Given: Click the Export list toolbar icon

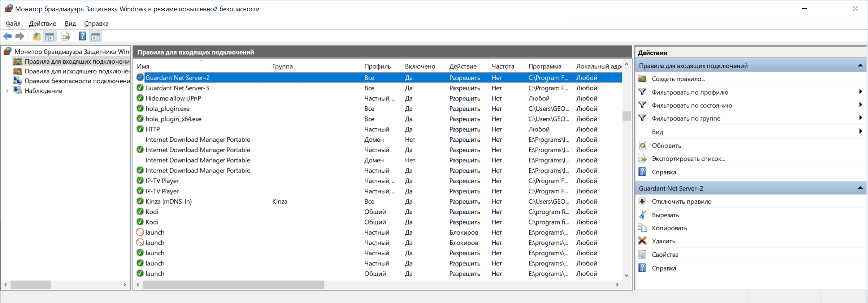Looking at the screenshot, I should pyautogui.click(x=65, y=36).
